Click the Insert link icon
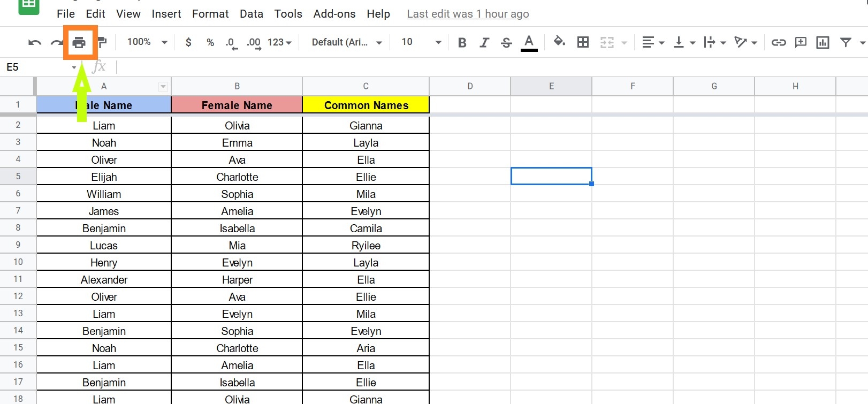This screenshot has width=868, height=404. pos(778,42)
